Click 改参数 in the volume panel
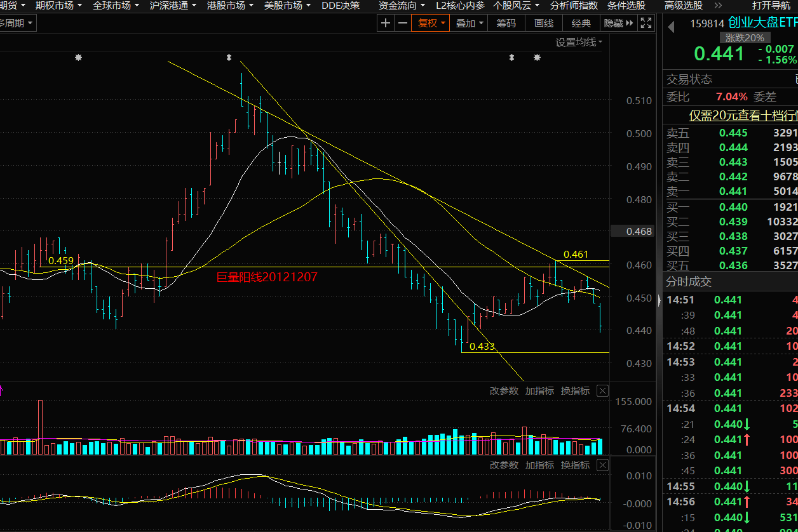The width and height of the screenshot is (798, 532). [x=504, y=391]
